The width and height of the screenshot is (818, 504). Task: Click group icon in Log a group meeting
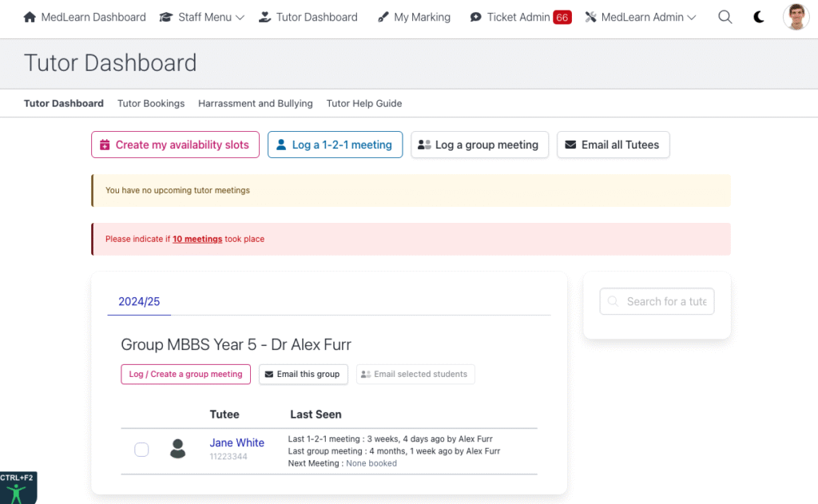pyautogui.click(x=424, y=145)
